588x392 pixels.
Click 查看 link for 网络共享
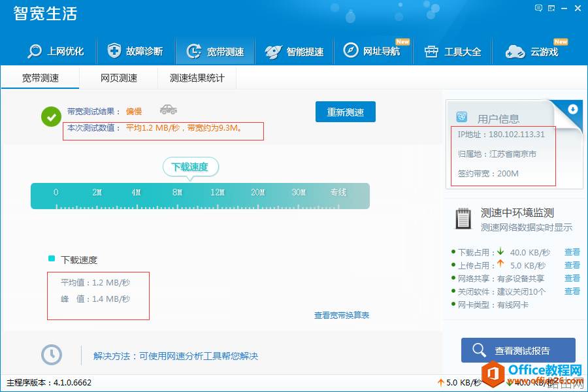click(x=572, y=278)
